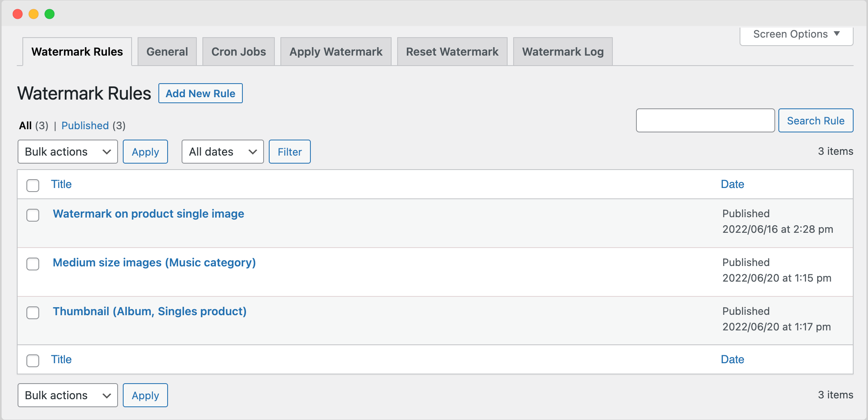Image resolution: width=868 pixels, height=420 pixels.
Task: Show only Published rules
Action: pos(85,125)
